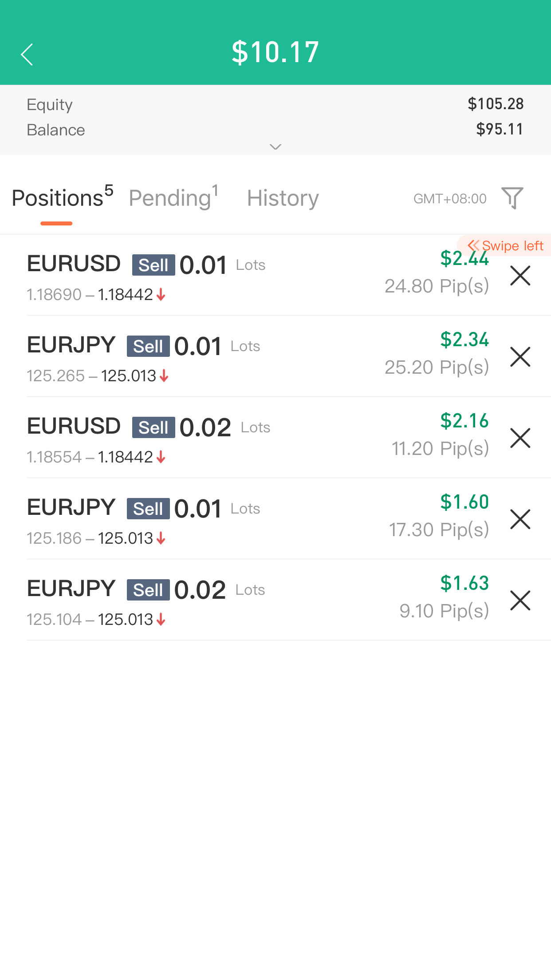Switch to the History tab
Image resolution: width=551 pixels, height=980 pixels.
pyautogui.click(x=283, y=198)
